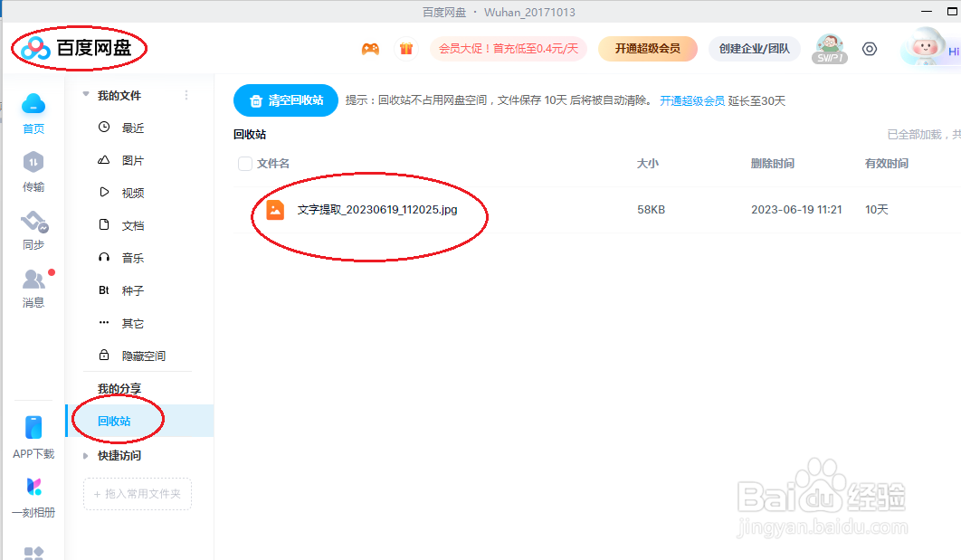Open 我的分享 in the sidebar
The height and width of the screenshot is (560, 961).
(x=119, y=388)
